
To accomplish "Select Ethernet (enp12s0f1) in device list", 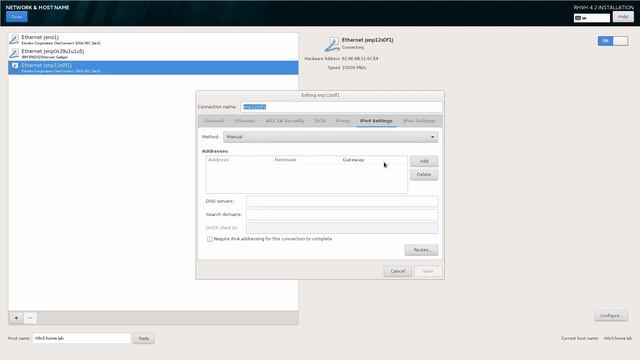I will (x=153, y=68).
